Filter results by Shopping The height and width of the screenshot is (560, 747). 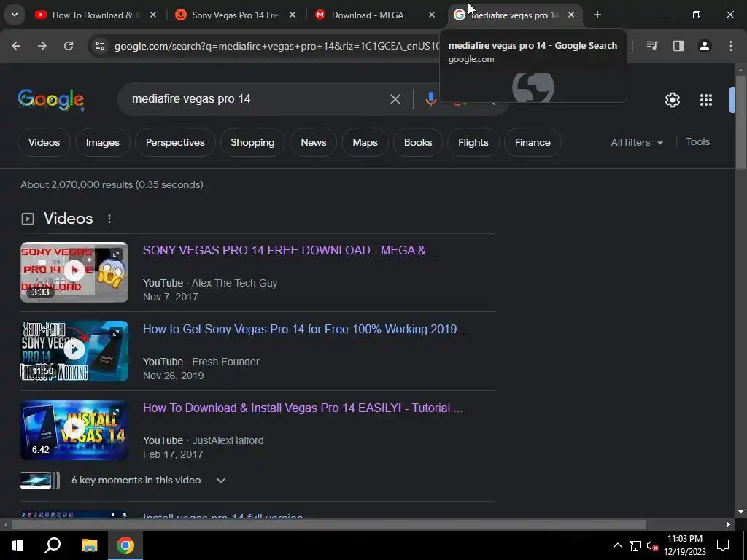point(252,142)
